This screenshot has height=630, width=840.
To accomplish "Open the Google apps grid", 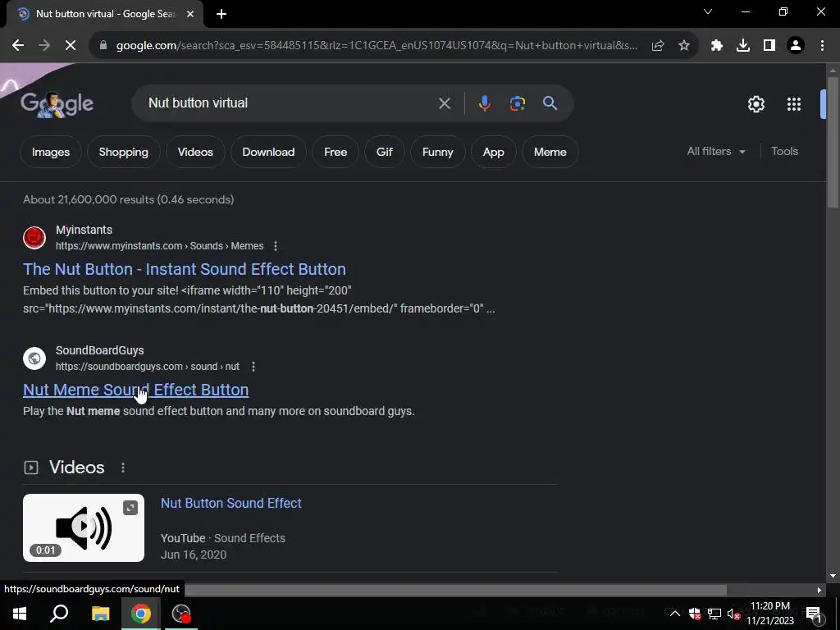I will pyautogui.click(x=794, y=104).
